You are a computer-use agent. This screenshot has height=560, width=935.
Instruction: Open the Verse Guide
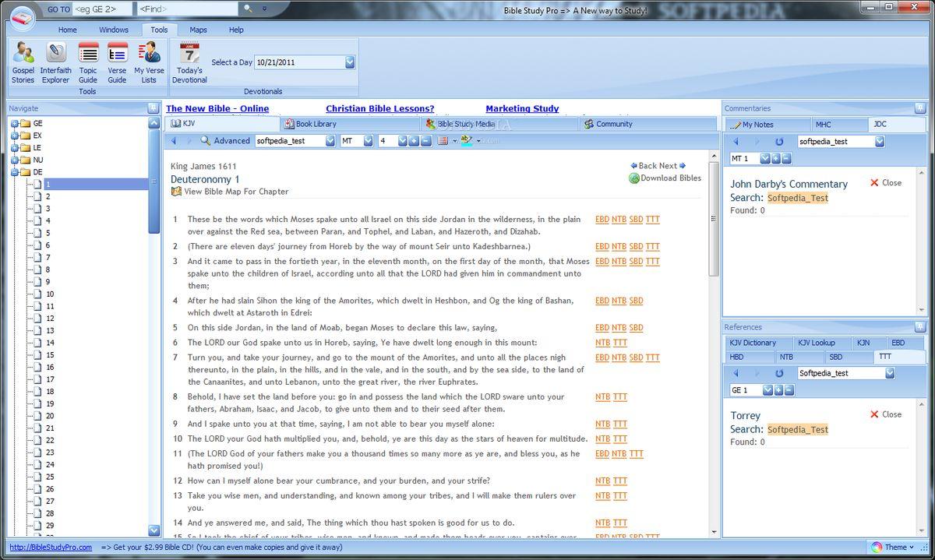pyautogui.click(x=117, y=62)
